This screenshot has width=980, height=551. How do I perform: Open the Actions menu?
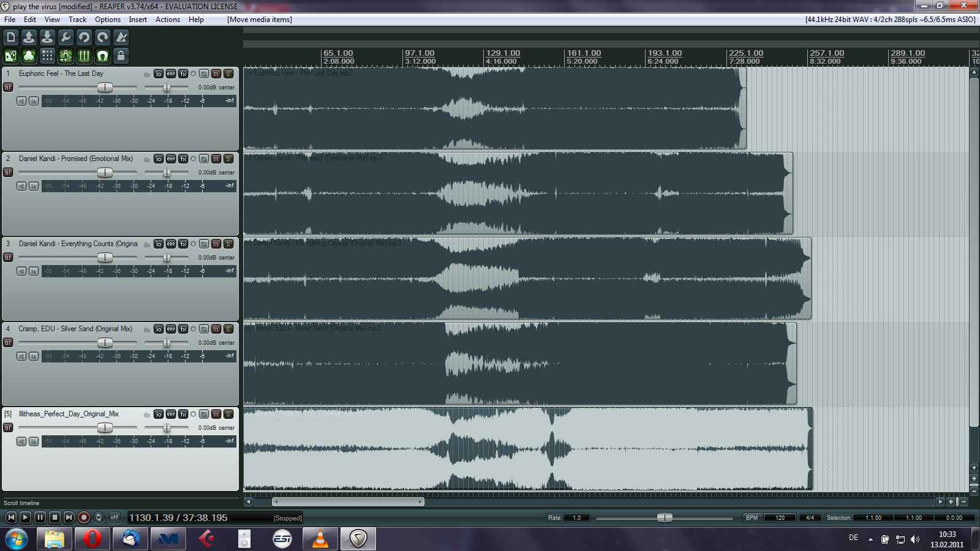(x=167, y=20)
